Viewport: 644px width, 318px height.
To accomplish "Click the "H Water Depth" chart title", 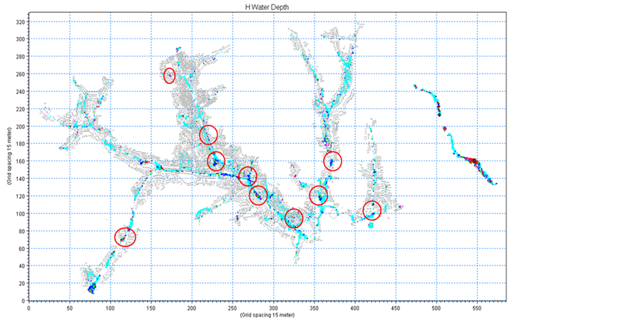I will click(x=267, y=7).
